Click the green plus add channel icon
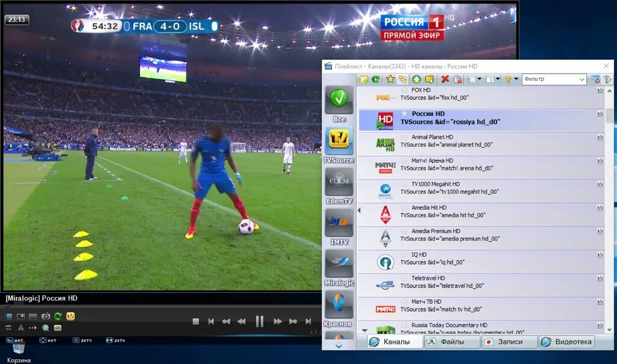 pyautogui.click(x=416, y=79)
